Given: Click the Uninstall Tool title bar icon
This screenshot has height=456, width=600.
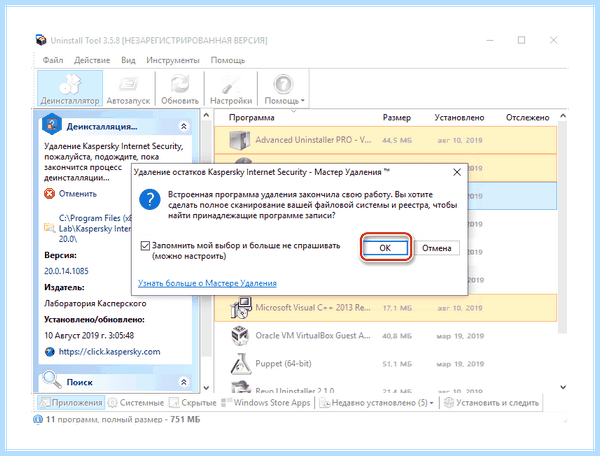Looking at the screenshot, I should point(41,40).
